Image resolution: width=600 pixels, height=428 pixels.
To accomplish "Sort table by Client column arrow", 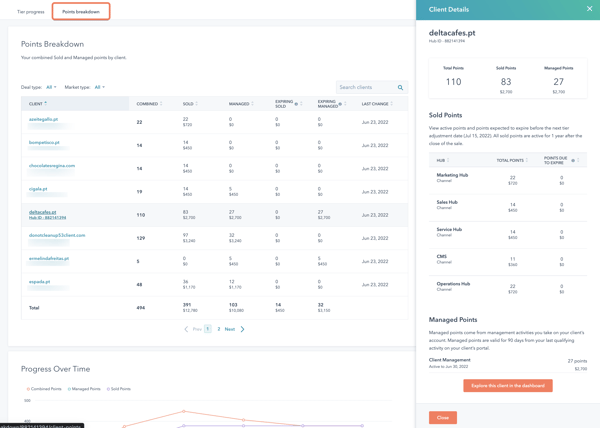I will click(x=46, y=103).
